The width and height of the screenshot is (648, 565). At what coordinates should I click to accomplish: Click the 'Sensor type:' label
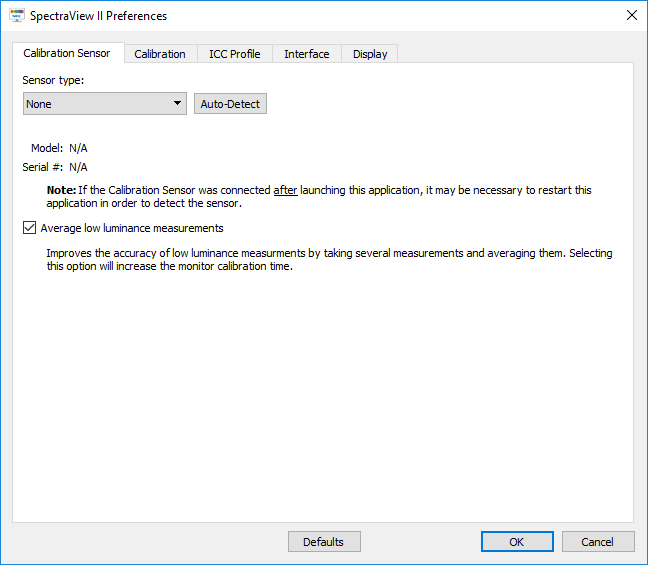(53, 80)
